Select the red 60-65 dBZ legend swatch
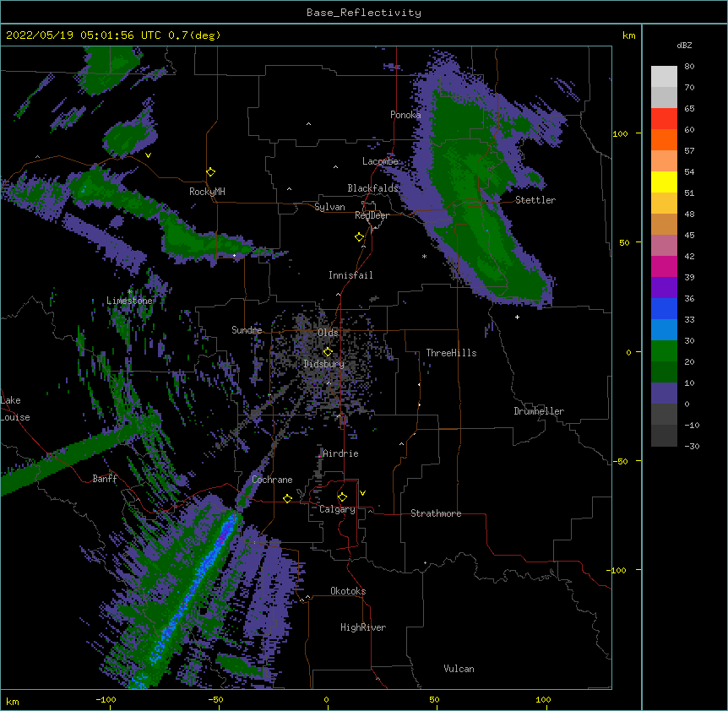This screenshot has width=728, height=711. [x=664, y=118]
